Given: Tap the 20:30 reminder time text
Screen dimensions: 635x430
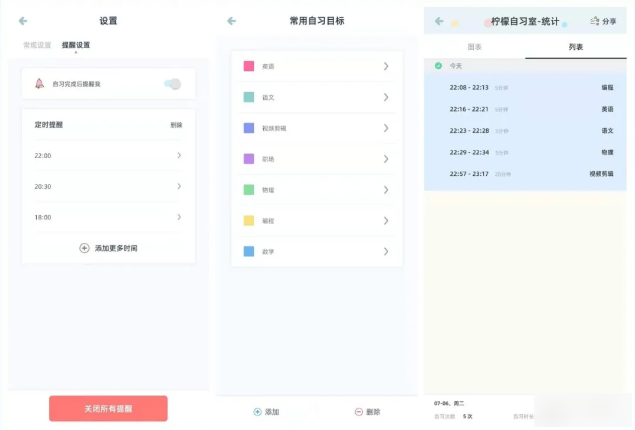Looking at the screenshot, I should point(43,187).
